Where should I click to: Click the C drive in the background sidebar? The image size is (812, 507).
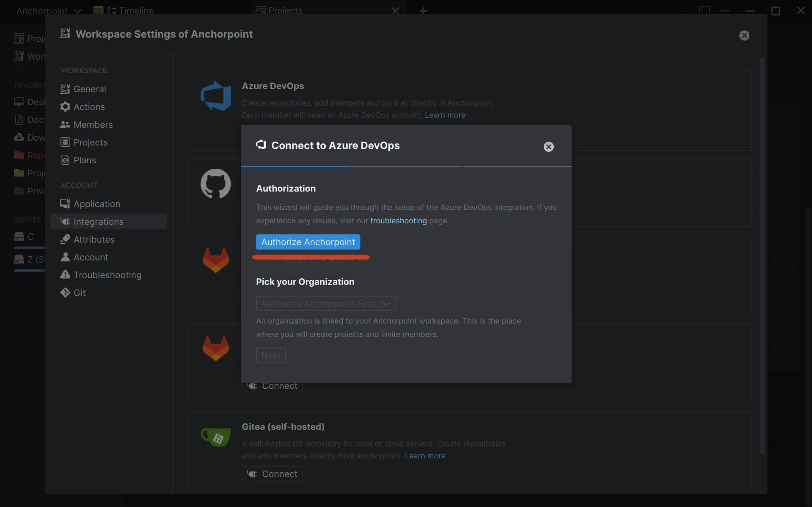[29, 237]
